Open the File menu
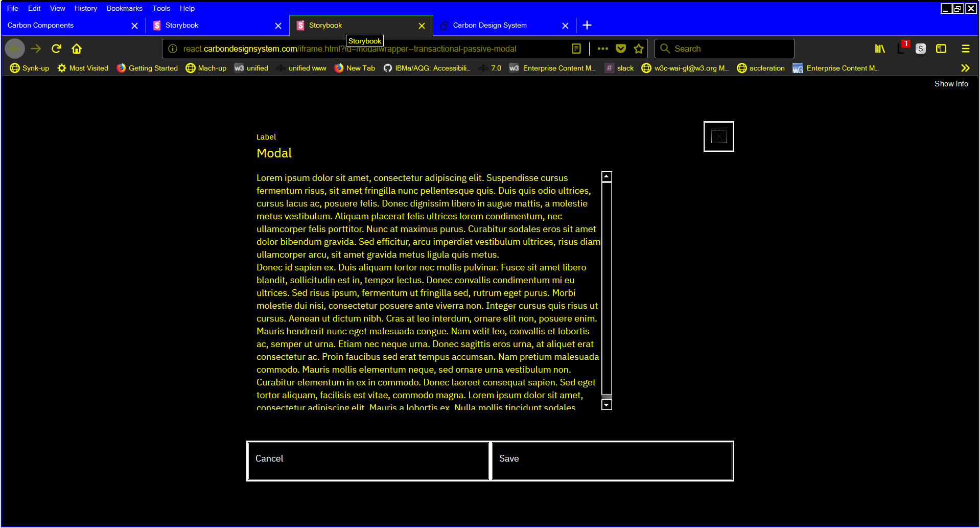The image size is (980, 528). point(13,8)
